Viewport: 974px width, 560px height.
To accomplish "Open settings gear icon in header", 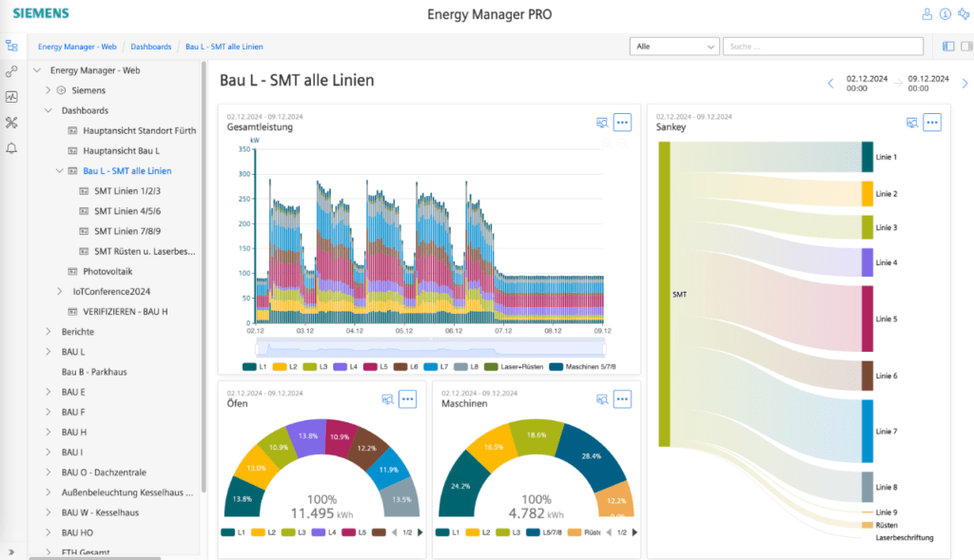I will pos(964,13).
